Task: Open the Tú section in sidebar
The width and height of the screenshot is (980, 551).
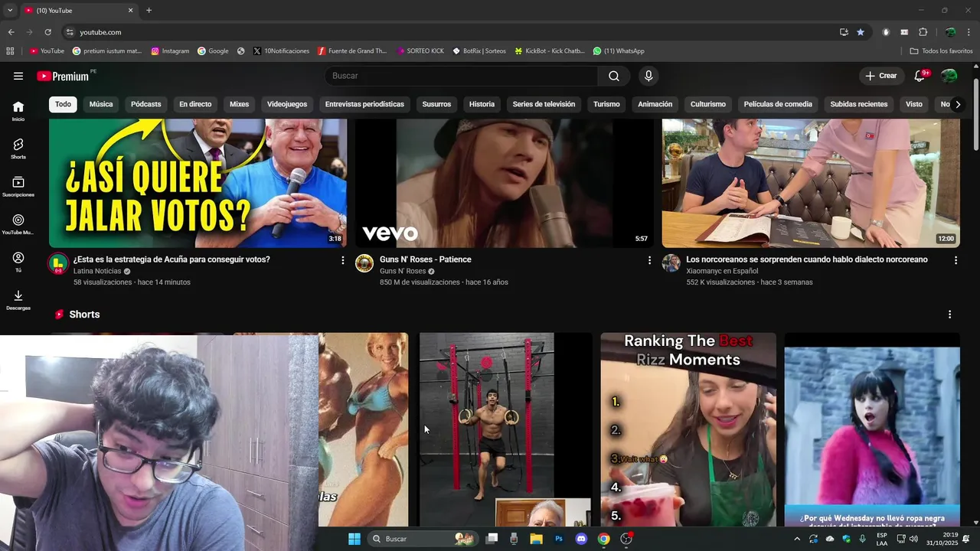Action: tap(18, 262)
